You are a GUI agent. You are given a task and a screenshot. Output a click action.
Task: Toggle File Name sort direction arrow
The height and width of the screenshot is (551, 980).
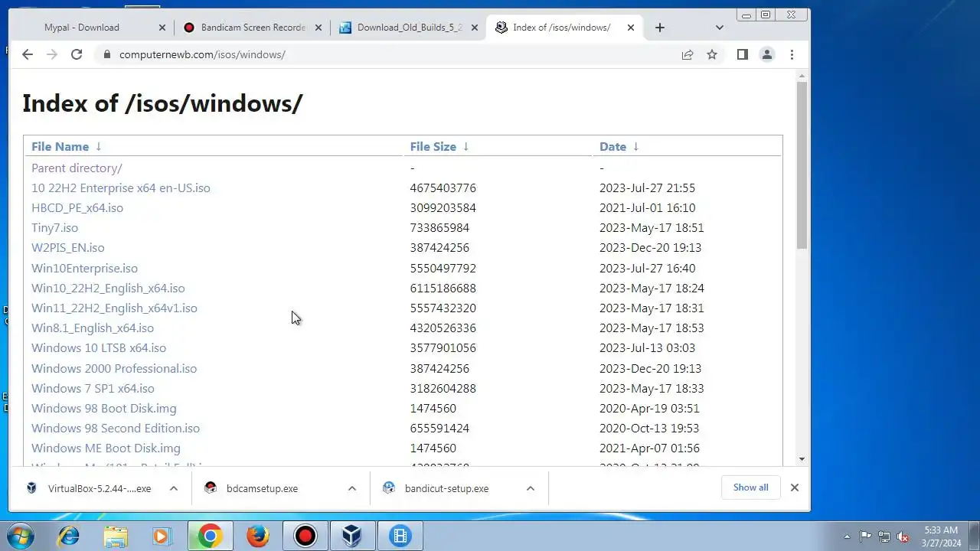pyautogui.click(x=98, y=146)
